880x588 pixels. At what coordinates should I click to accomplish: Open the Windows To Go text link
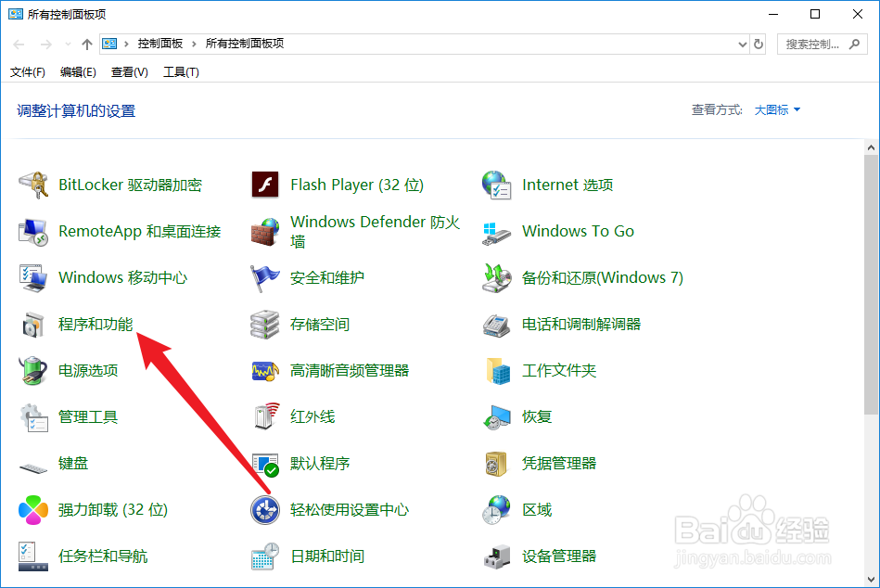pyautogui.click(x=578, y=231)
